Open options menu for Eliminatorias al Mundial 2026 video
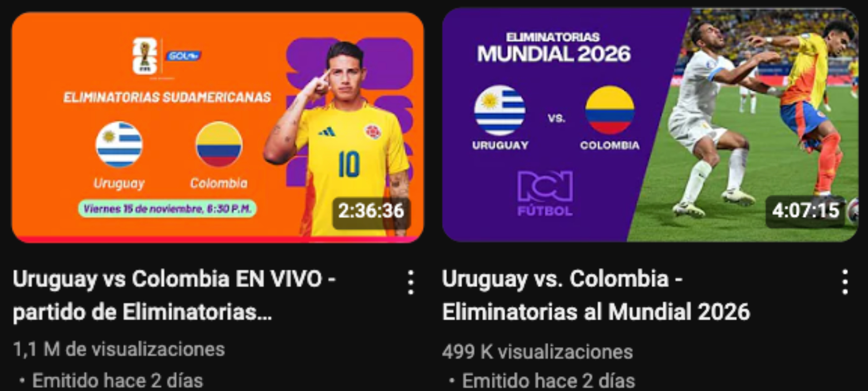This screenshot has height=391, width=868. (x=845, y=282)
